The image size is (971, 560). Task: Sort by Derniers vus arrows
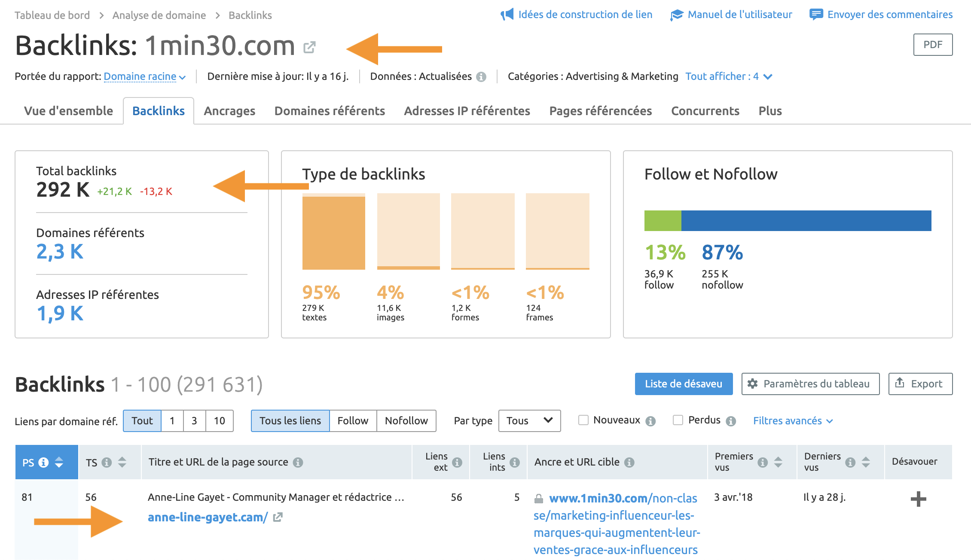click(866, 463)
